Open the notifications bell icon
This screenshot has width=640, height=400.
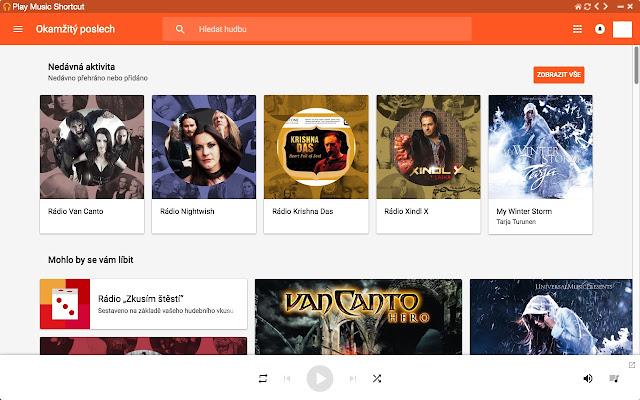(x=600, y=29)
